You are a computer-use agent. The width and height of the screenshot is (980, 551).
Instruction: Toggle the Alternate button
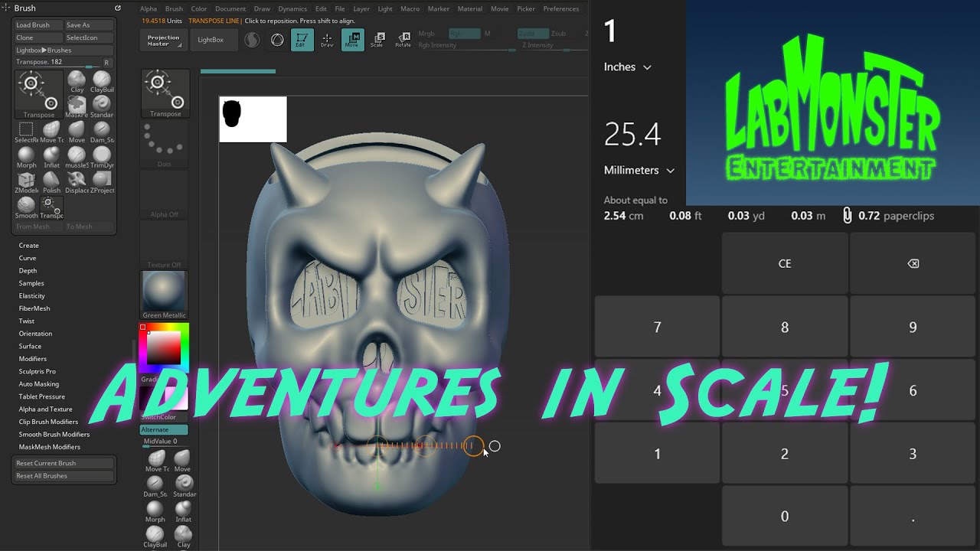coord(164,430)
